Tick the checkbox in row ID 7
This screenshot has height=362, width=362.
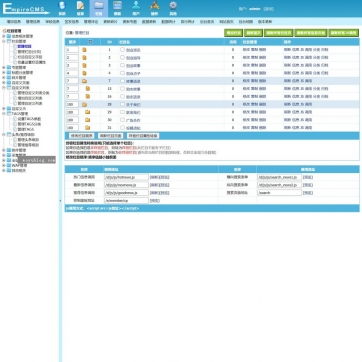pyautogui.click(x=122, y=81)
